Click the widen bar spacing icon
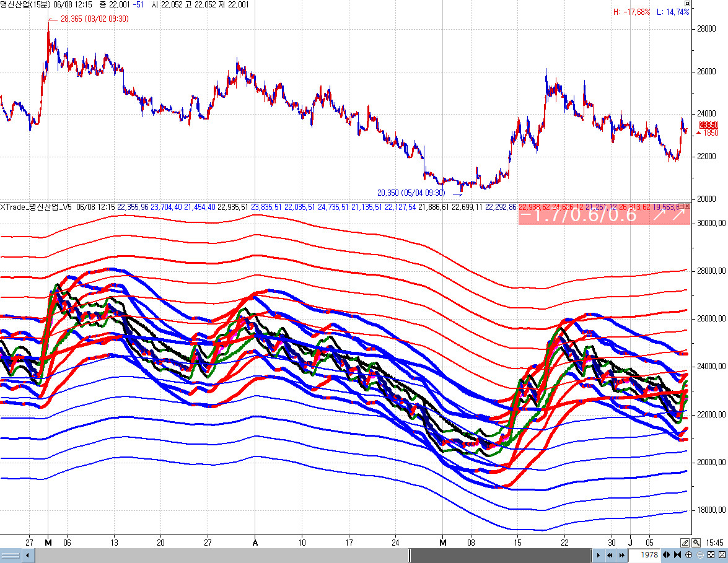This screenshot has width=728, height=563. click(667, 554)
